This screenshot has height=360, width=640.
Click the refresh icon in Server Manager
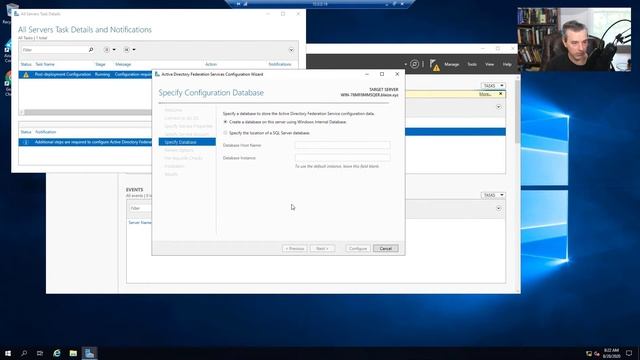(414, 64)
